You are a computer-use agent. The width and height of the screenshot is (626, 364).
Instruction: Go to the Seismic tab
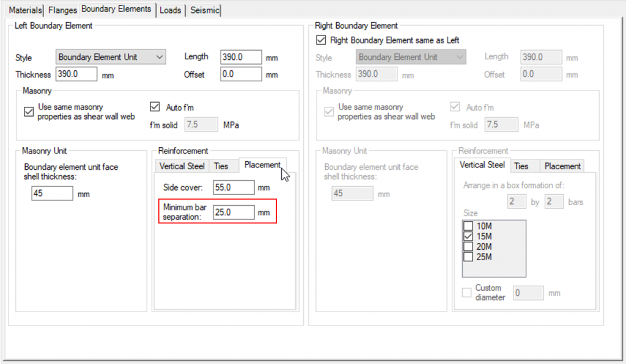[204, 10]
